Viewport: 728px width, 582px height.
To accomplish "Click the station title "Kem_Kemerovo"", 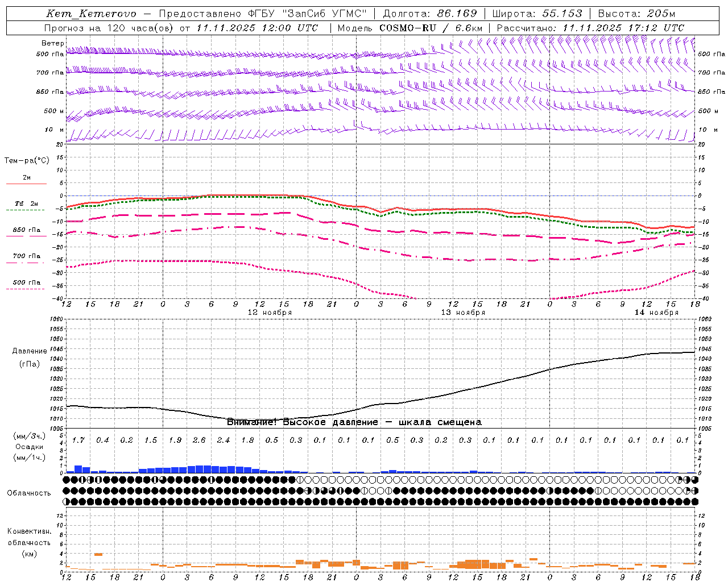I will coord(91,14).
